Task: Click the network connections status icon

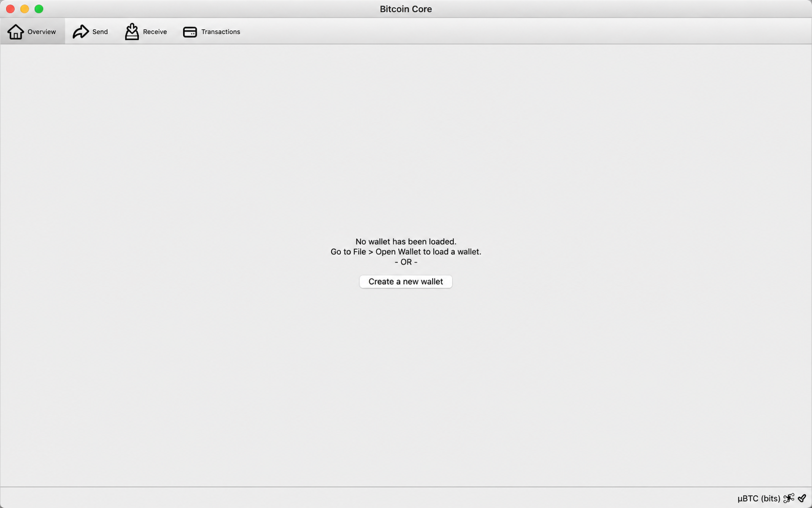Action: [789, 498]
